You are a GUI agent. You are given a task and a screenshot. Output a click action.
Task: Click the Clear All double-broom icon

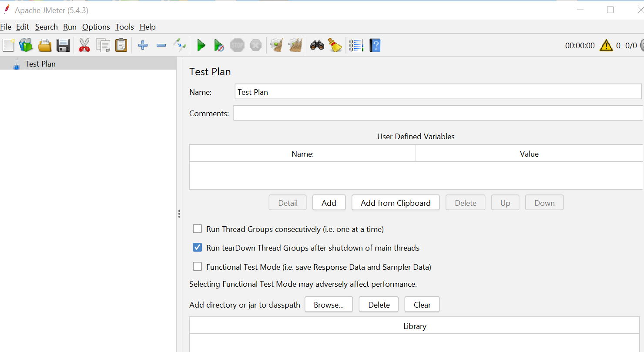point(295,45)
